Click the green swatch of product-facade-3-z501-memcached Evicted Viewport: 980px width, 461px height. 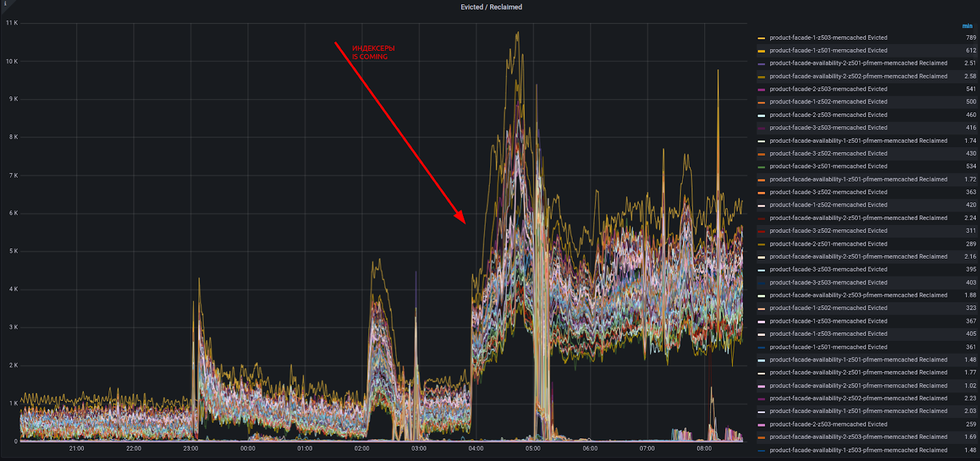coord(761,167)
